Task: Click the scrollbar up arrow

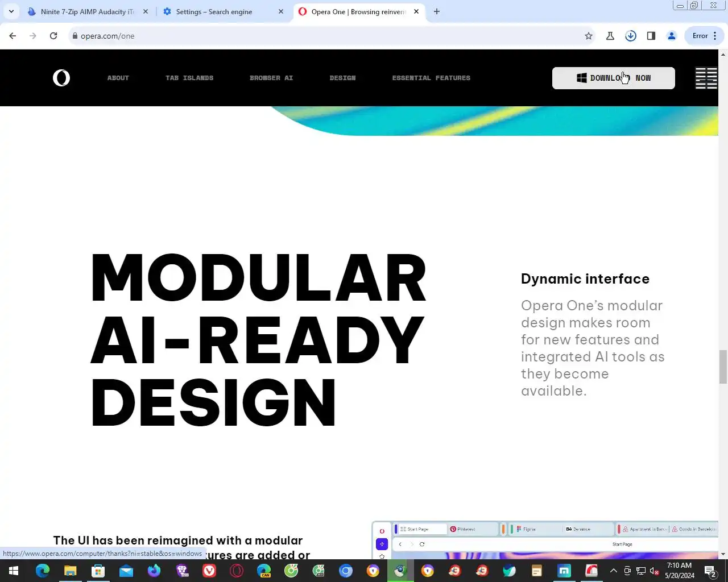Action: click(x=723, y=54)
